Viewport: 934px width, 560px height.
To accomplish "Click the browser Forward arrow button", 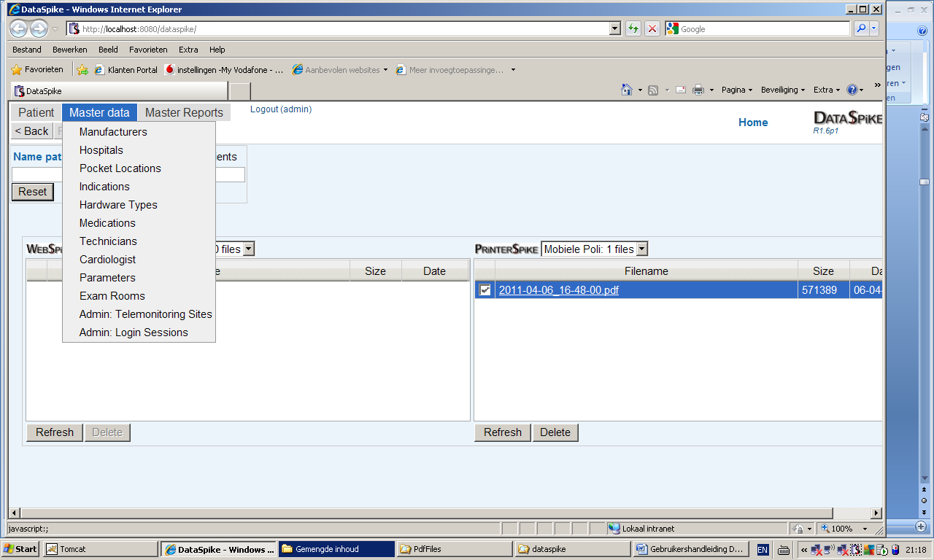I will [39, 28].
